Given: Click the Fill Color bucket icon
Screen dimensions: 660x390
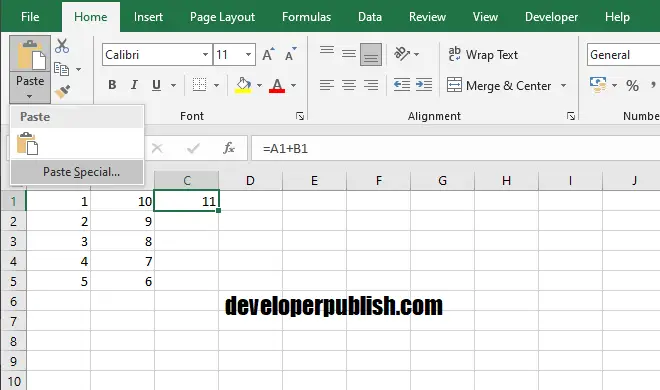Looking at the screenshot, I should tap(243, 85).
